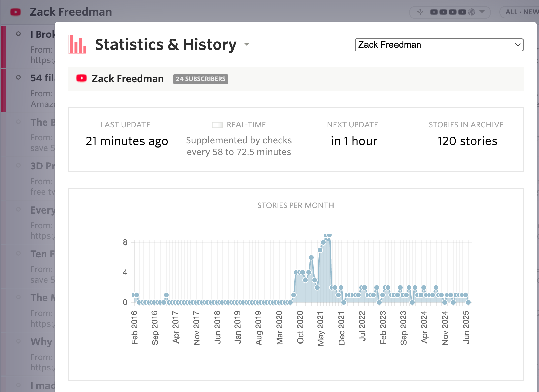Toggle the read dot for the '3D Pr' story
This screenshot has height=392, width=539.
coord(19,165)
